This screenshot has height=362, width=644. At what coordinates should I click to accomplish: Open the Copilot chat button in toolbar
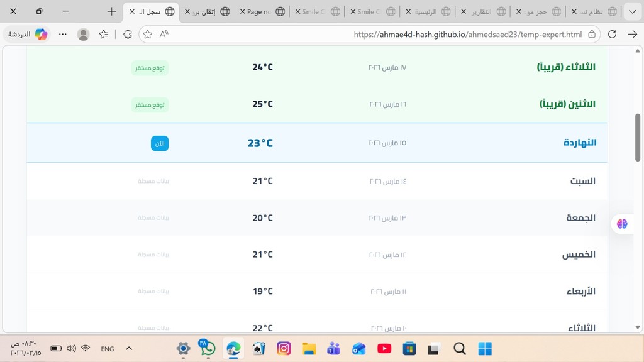click(x=29, y=35)
